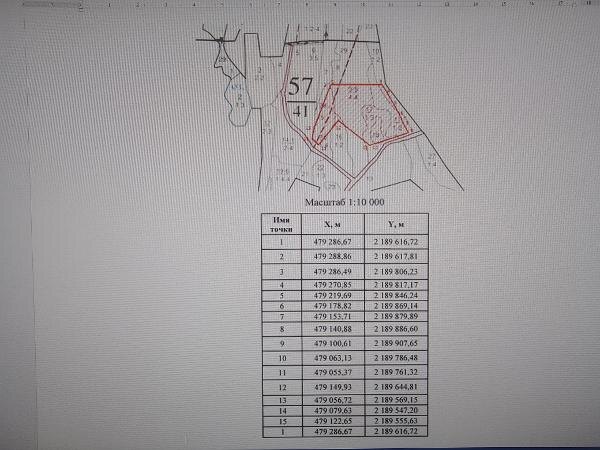Select cell 2 189 817,17
Screen dimensions: 600x450
tap(396, 285)
